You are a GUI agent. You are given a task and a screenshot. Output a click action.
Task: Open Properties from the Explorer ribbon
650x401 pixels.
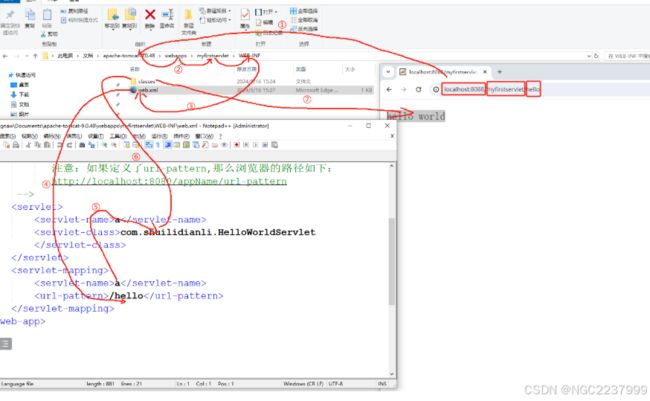click(245, 19)
